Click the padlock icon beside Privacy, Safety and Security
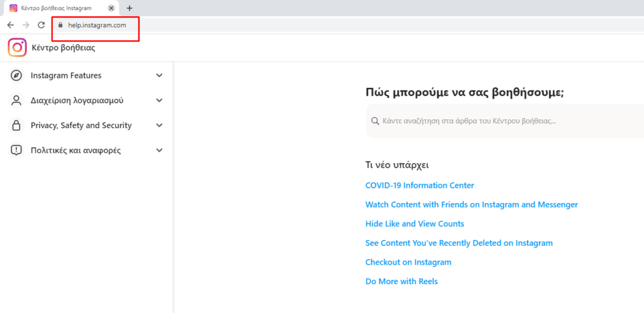Image resolution: width=644 pixels, height=313 pixels. (16, 126)
